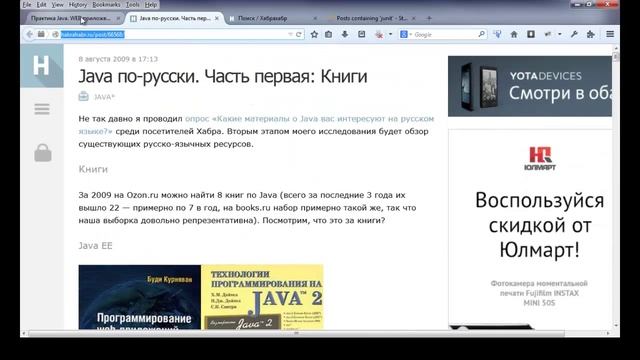Bookmark this page with the star icon
This screenshot has width=640, height=360.
click(x=314, y=35)
